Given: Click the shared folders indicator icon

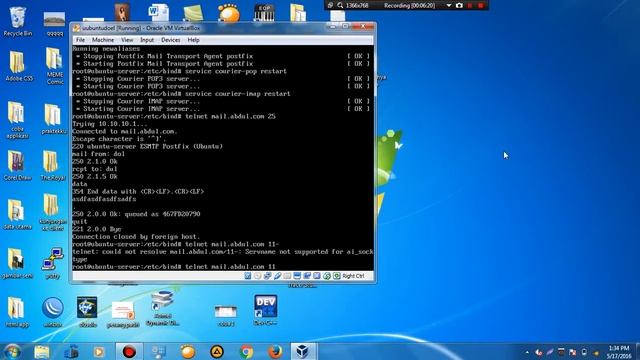Looking at the screenshot, I should coord(287,276).
